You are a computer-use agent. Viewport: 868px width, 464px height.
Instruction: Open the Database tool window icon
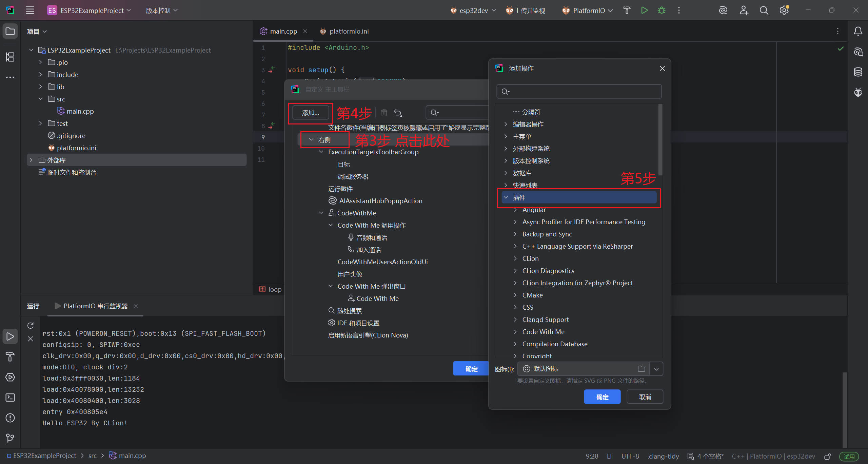point(858,72)
